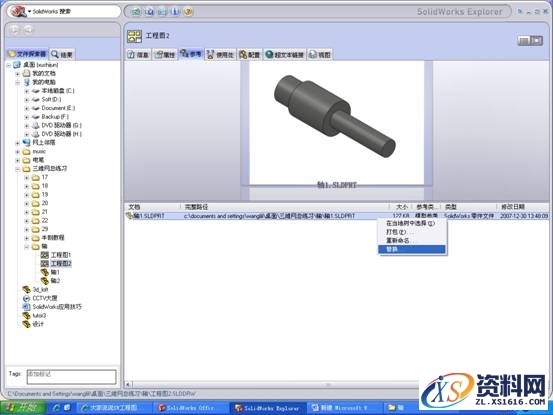Image resolution: width=553 pixels, height=415 pixels.
Task: Open the 属性 tab
Action: pos(165,55)
